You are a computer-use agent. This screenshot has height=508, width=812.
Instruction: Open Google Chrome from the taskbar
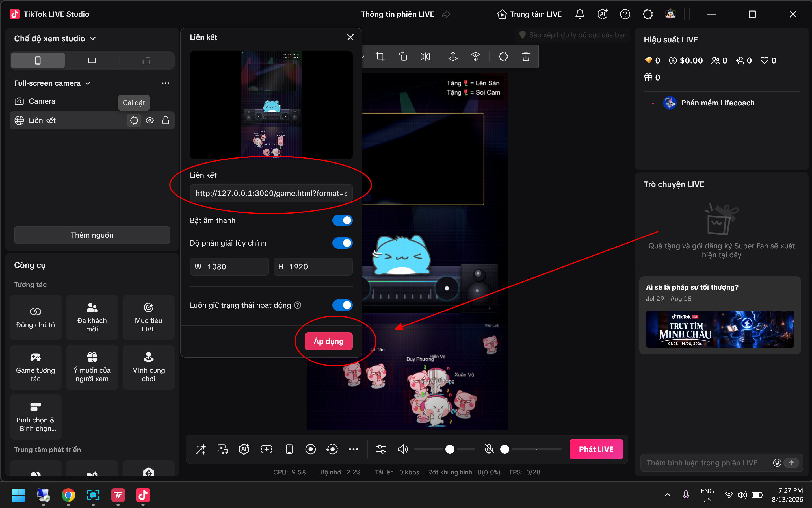tap(68, 495)
